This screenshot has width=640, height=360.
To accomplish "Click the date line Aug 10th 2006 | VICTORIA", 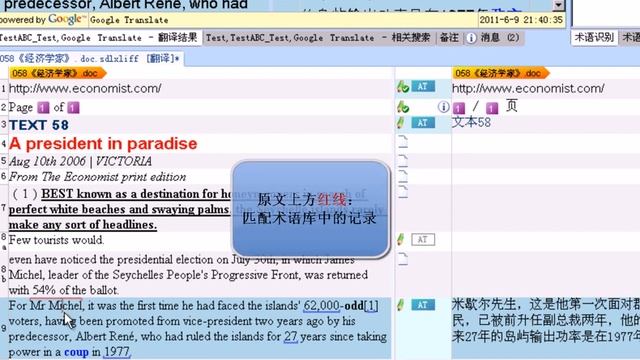I will click(x=80, y=161).
